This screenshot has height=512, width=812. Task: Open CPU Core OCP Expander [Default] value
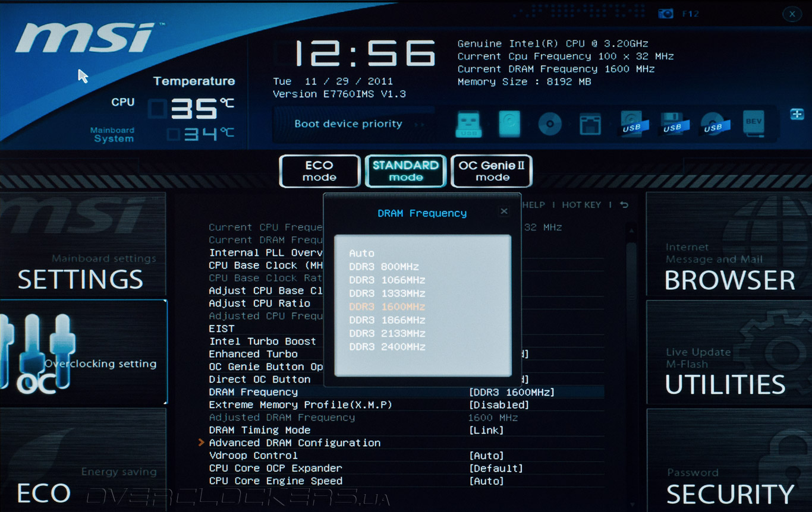(x=496, y=469)
